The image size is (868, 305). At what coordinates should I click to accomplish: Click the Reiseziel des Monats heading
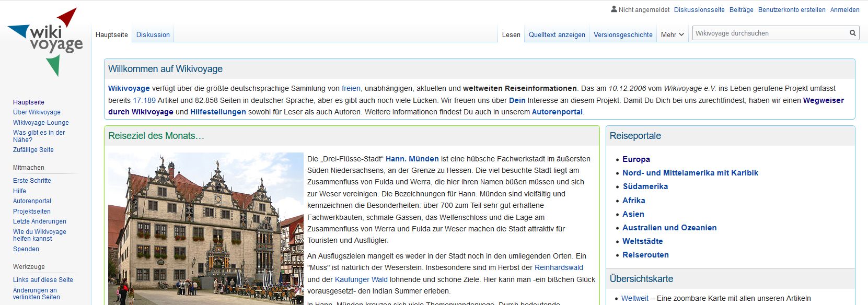click(x=156, y=136)
